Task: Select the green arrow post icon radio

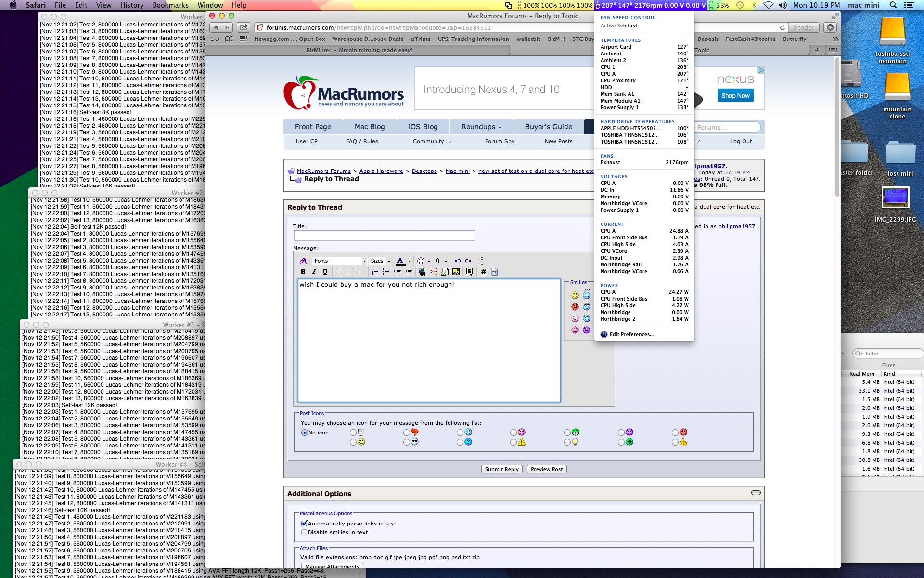Action: point(621,442)
